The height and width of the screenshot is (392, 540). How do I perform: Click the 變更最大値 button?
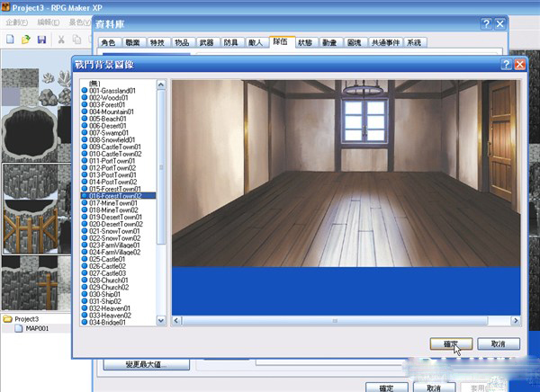coord(147,364)
